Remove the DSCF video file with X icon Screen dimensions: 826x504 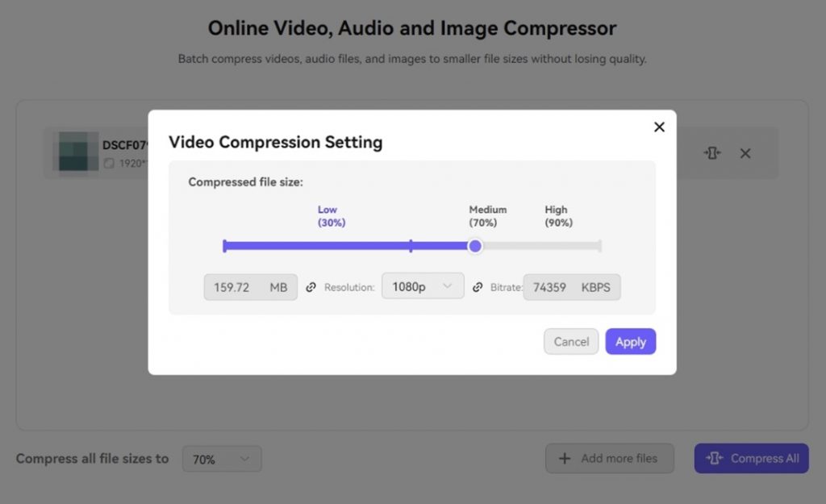point(745,153)
